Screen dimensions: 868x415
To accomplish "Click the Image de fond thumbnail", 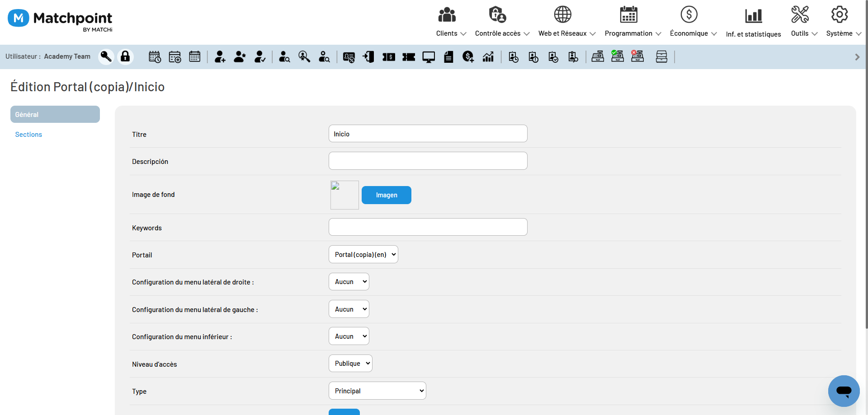I will (344, 195).
